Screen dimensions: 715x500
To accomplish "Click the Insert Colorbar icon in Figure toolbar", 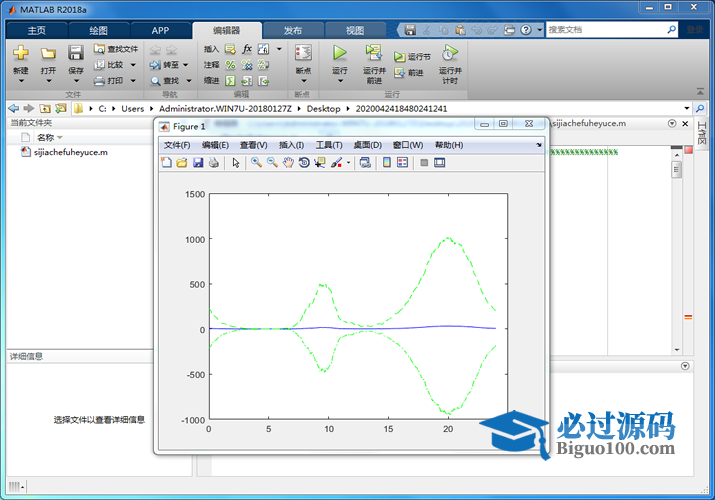I will [x=387, y=163].
